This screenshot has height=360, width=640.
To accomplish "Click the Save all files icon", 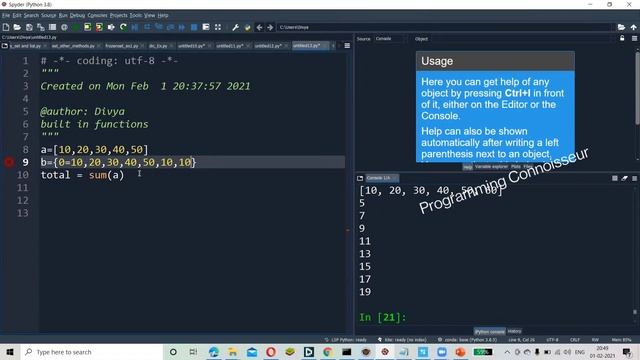I will tap(41, 27).
